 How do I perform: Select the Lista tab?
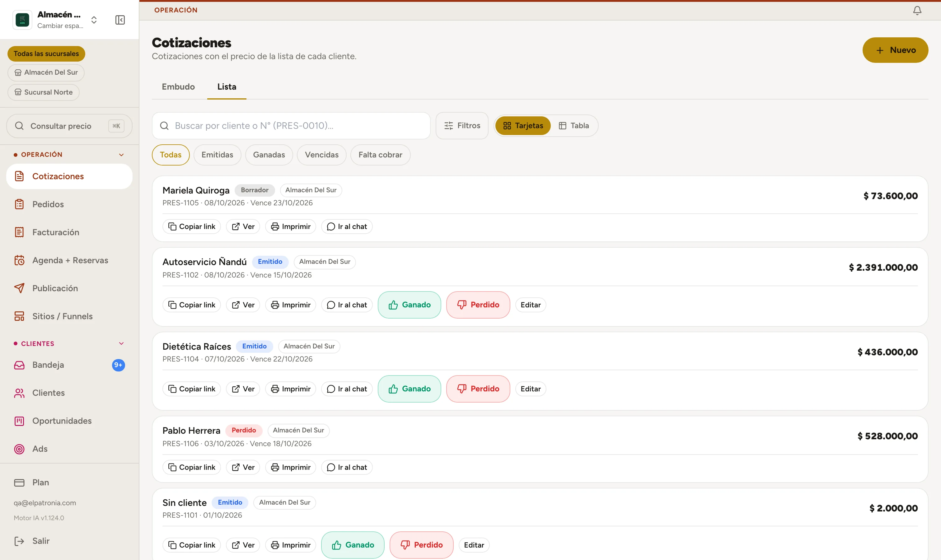point(227,87)
